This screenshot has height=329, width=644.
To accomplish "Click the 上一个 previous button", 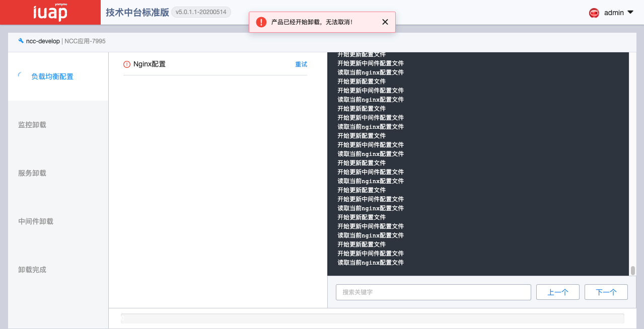I will 558,292.
